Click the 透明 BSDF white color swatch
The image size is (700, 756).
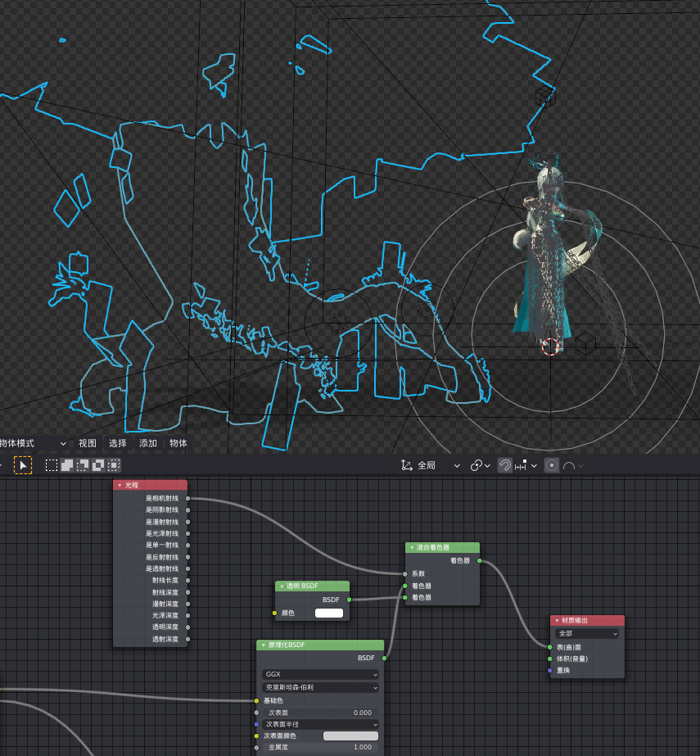329,613
